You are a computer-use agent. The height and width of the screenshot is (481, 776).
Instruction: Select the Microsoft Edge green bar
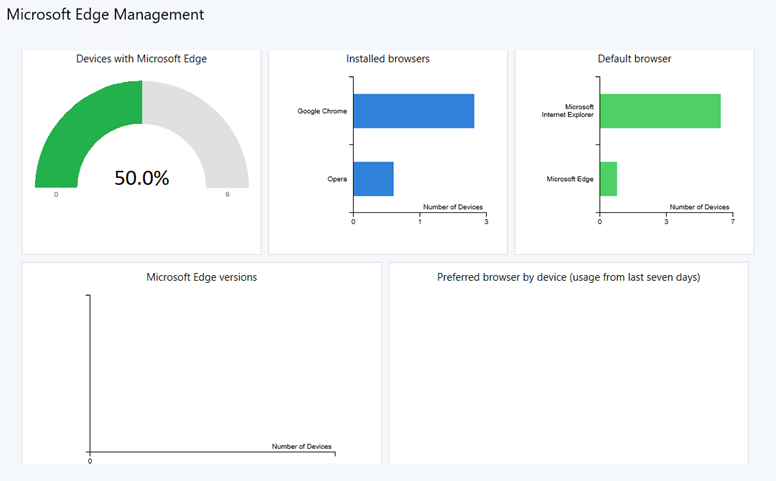608,179
